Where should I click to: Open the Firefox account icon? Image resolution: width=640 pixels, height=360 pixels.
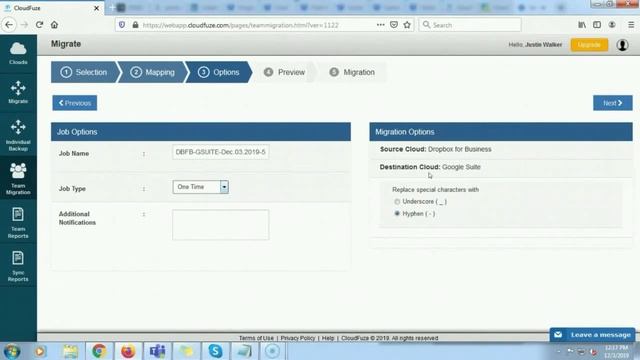[x=612, y=25]
